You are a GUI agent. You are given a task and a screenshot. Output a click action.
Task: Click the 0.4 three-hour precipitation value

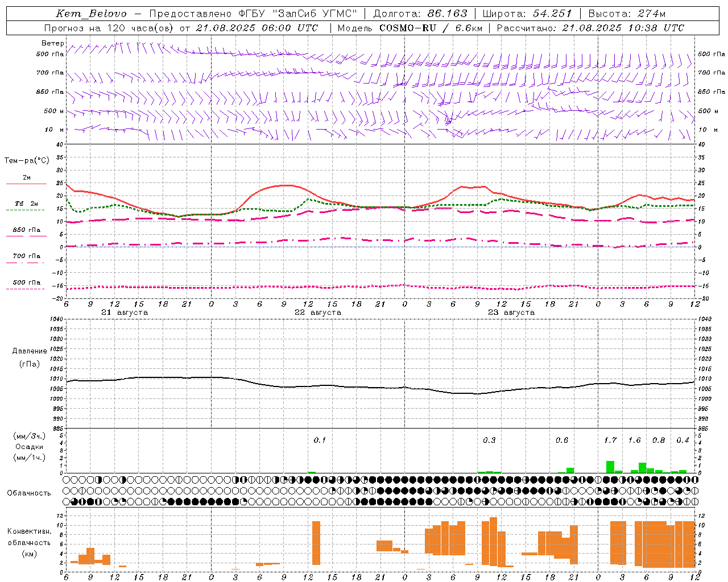[x=682, y=440]
